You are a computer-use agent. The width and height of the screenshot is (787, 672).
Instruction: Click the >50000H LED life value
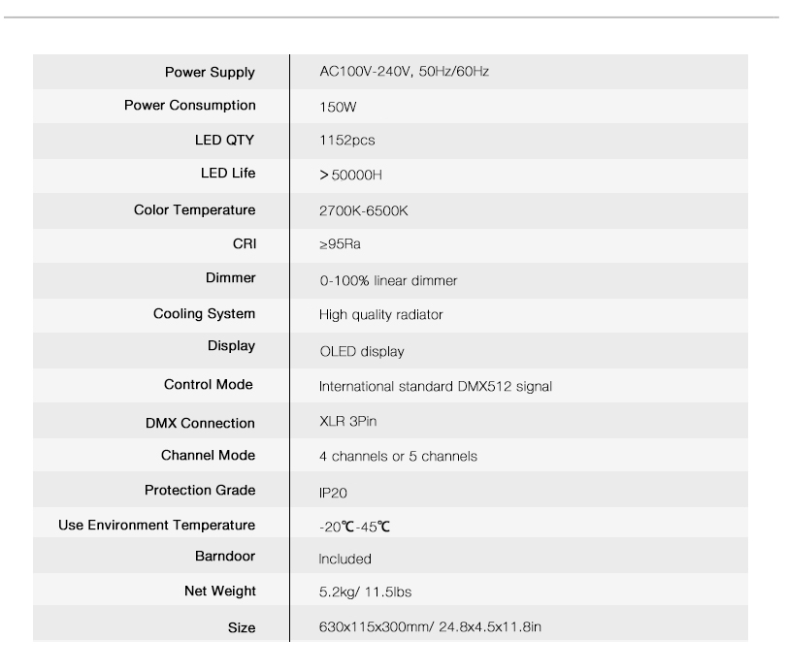click(x=350, y=175)
